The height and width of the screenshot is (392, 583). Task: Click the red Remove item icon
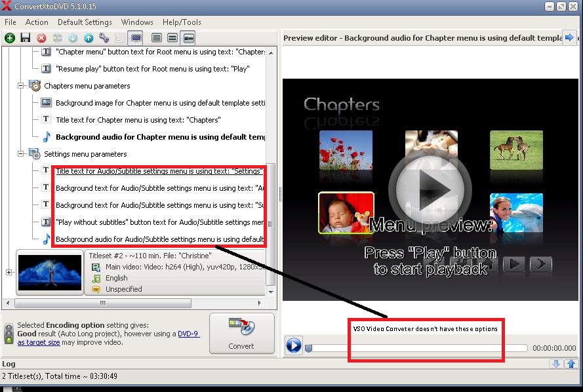click(41, 38)
